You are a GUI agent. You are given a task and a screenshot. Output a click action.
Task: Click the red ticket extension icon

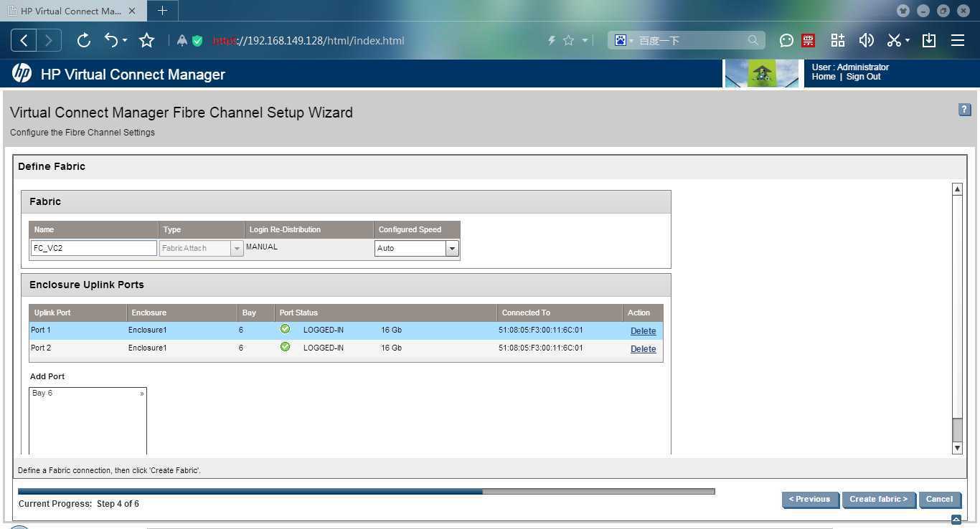pos(809,41)
